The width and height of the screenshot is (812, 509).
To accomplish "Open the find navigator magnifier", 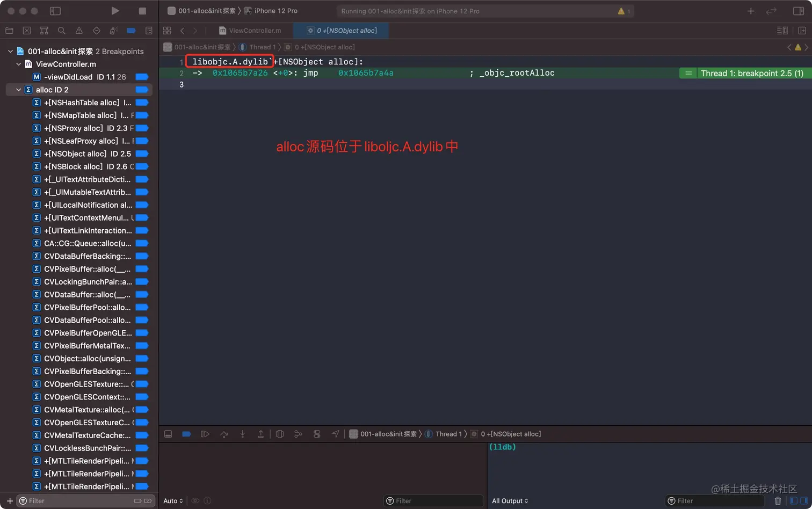I will [x=62, y=31].
